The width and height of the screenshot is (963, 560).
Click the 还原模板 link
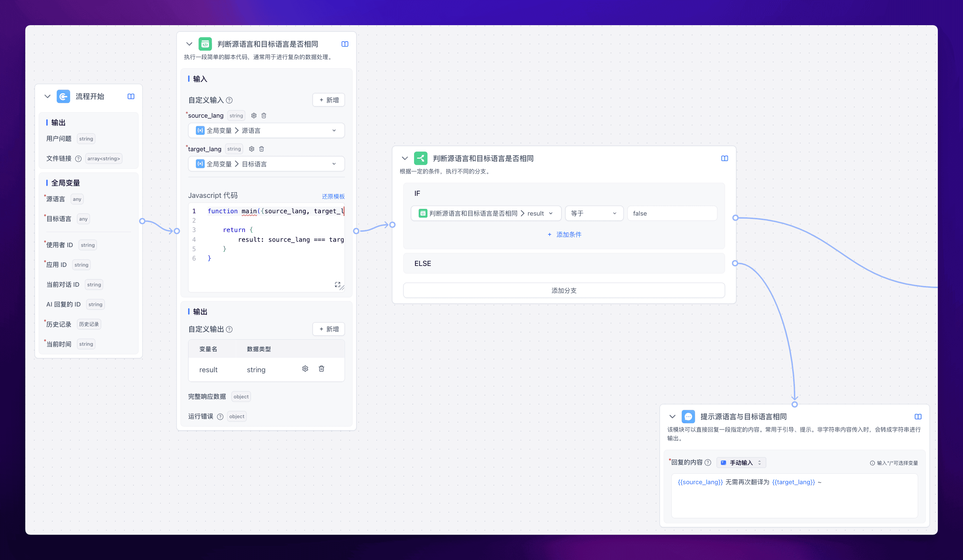tap(333, 197)
